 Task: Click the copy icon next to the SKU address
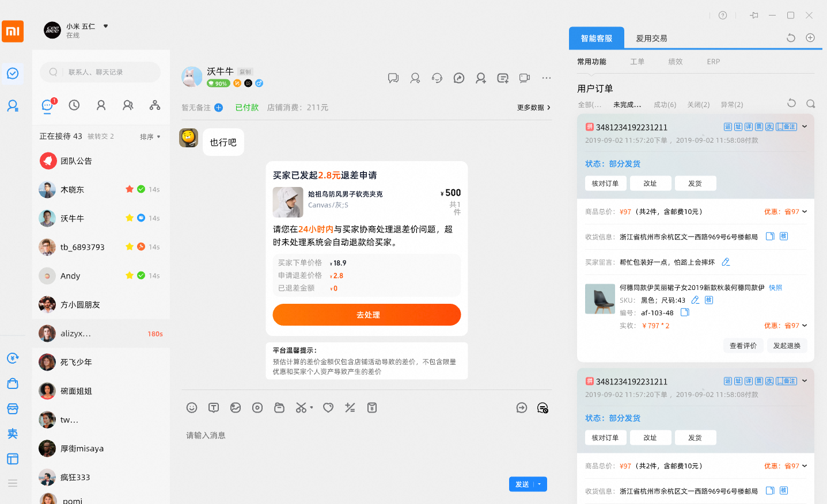[x=770, y=236]
